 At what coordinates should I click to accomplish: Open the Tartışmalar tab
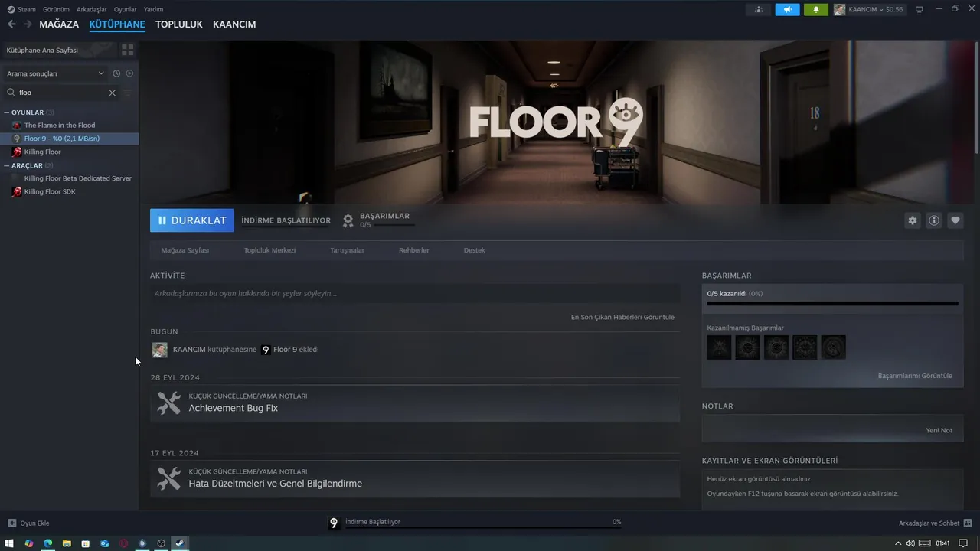click(347, 250)
